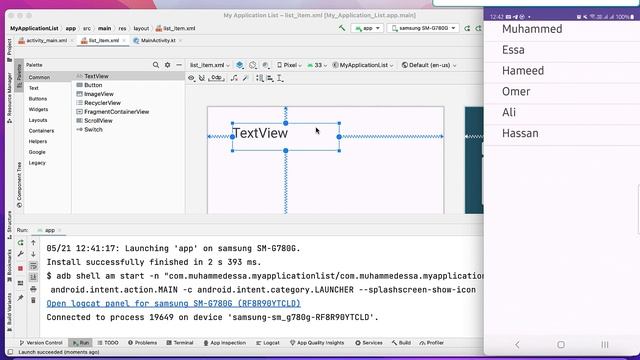
Task: Click the Select Design Surface layers icon
Action: click(x=240, y=65)
